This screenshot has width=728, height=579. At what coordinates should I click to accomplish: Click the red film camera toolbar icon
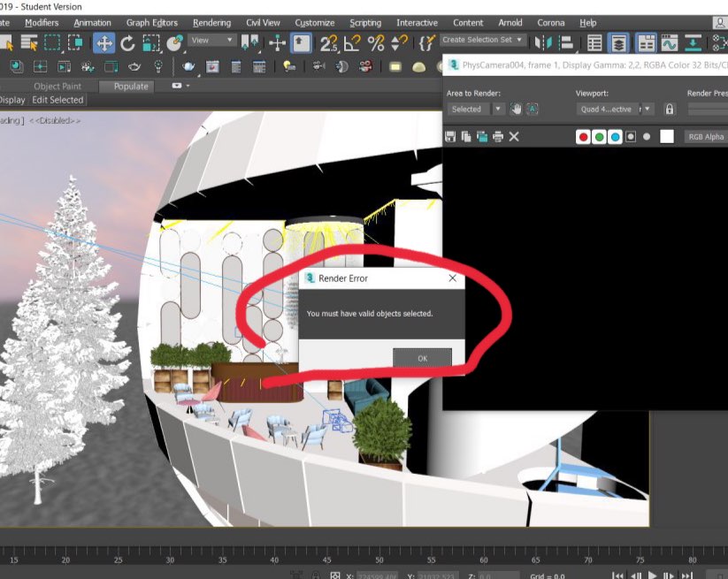[x=365, y=67]
